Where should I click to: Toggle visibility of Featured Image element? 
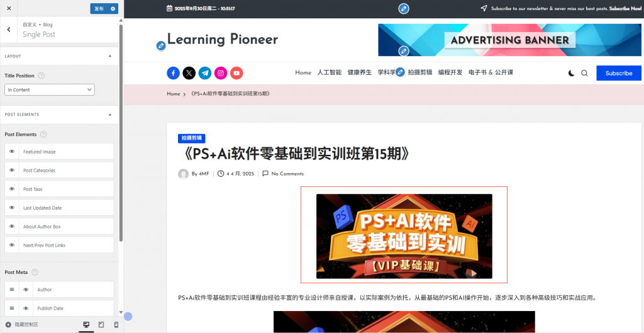pos(12,152)
